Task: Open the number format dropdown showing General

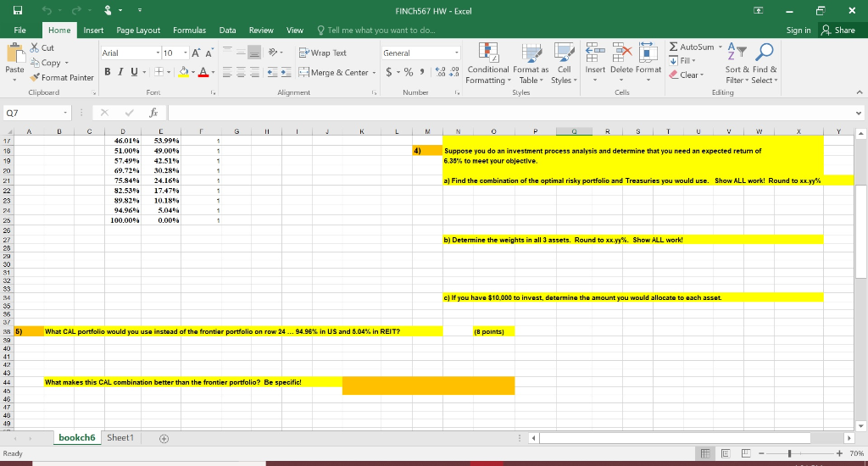Action: click(x=457, y=53)
